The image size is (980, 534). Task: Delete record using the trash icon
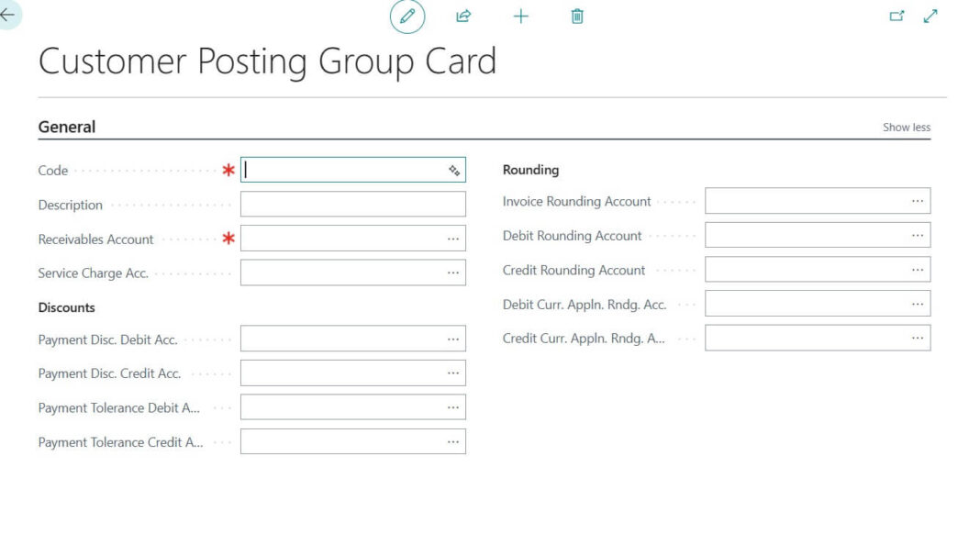(x=577, y=17)
